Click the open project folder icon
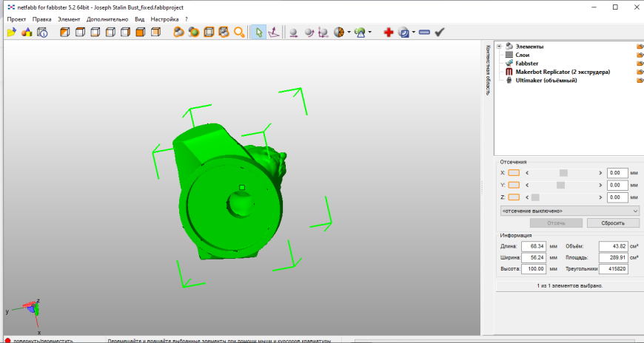This screenshot has width=644, height=343. pyautogui.click(x=10, y=33)
